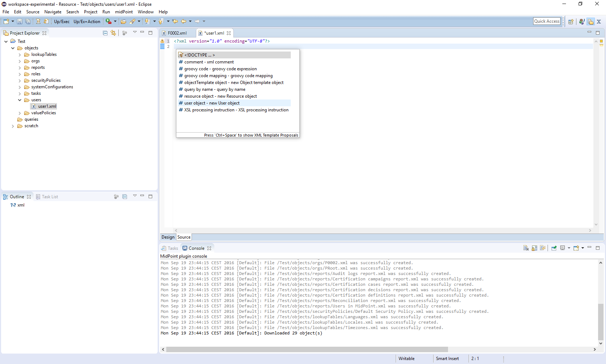Image resolution: width=606 pixels, height=364 pixels.
Task: Collapse all in Project Explorer
Action: 105,33
